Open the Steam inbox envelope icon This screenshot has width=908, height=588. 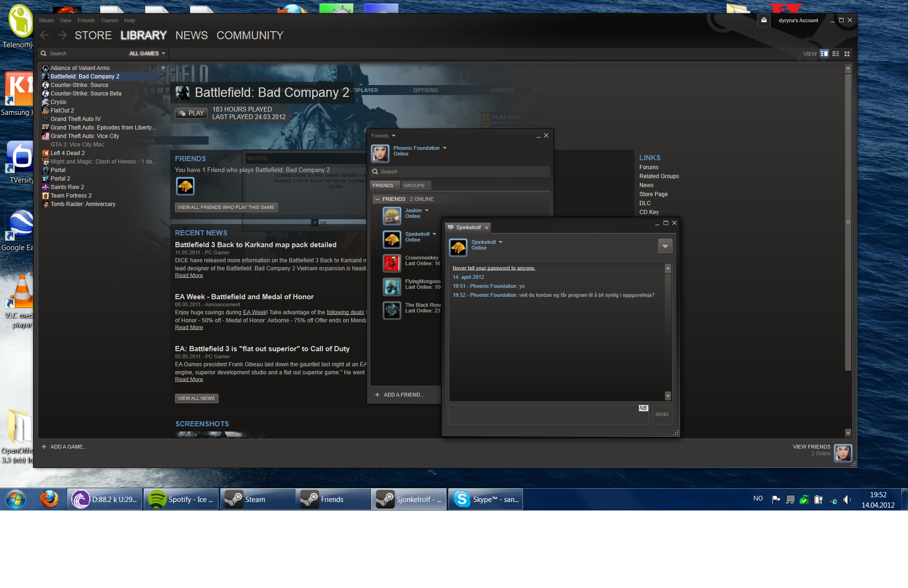[x=764, y=20]
